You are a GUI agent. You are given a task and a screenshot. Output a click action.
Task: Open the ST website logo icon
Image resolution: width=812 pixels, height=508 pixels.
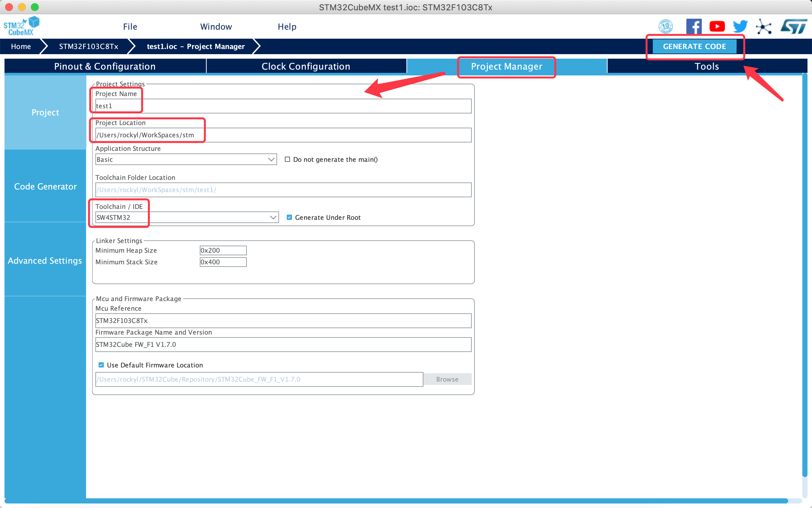pyautogui.click(x=794, y=26)
